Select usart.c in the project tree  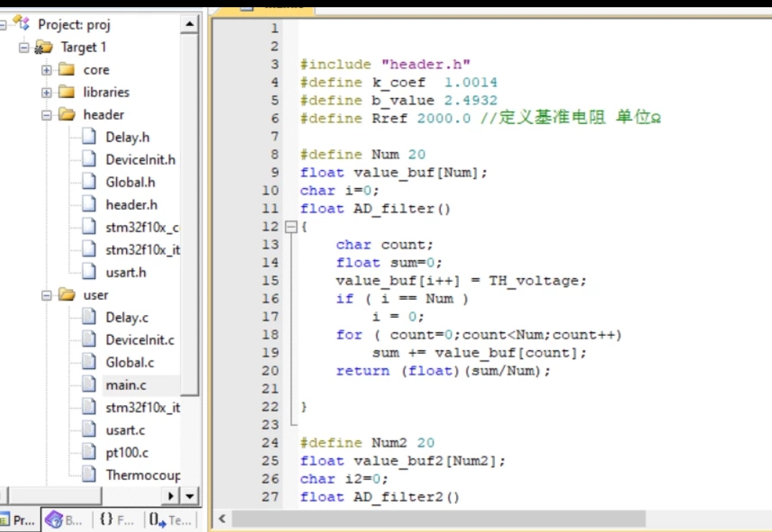coord(125,430)
